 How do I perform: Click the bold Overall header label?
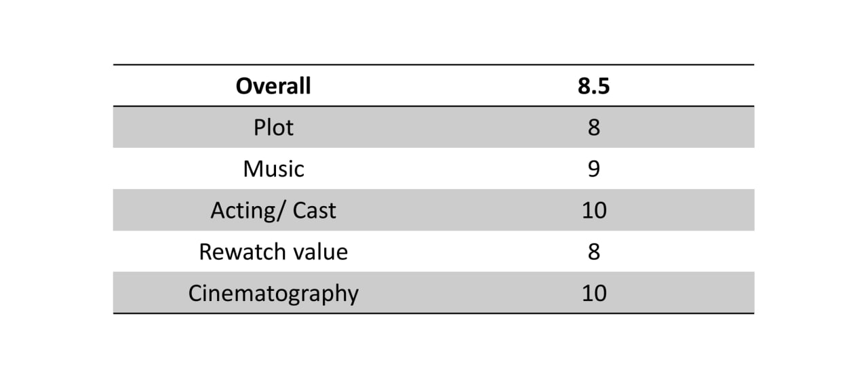pos(273,86)
